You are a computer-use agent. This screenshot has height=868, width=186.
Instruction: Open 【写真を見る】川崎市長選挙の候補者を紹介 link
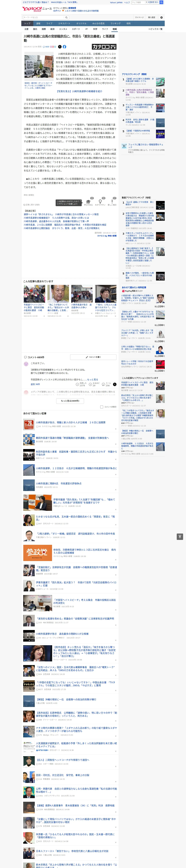[x=79, y=91]
